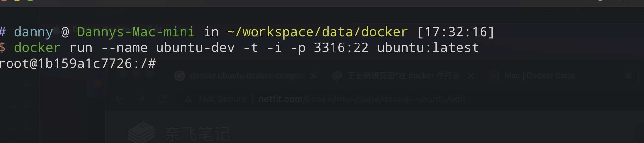Screen dimensions: 644x143
Task: Click the ubuntu:latest image name in the command
Action: coord(428,48)
